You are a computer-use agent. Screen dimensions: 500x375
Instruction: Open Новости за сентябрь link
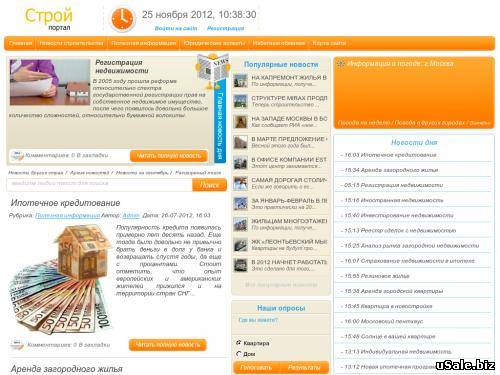142,173
